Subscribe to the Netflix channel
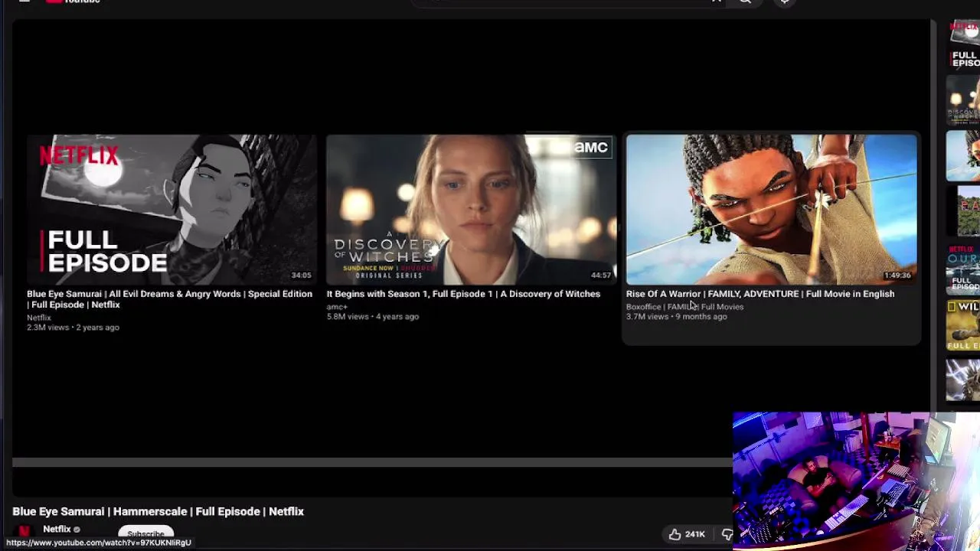Screen dimensions: 980x551 (x=145, y=533)
